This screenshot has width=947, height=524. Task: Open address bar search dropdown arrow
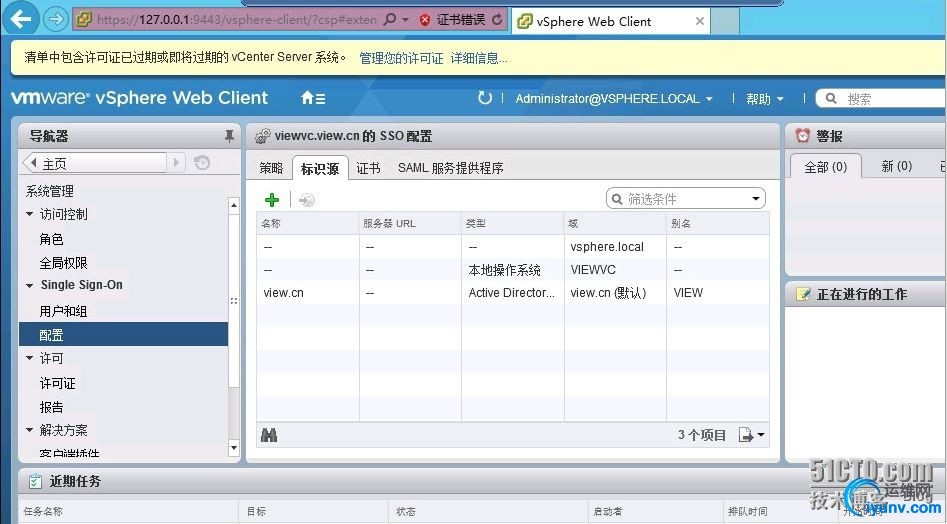click(405, 20)
